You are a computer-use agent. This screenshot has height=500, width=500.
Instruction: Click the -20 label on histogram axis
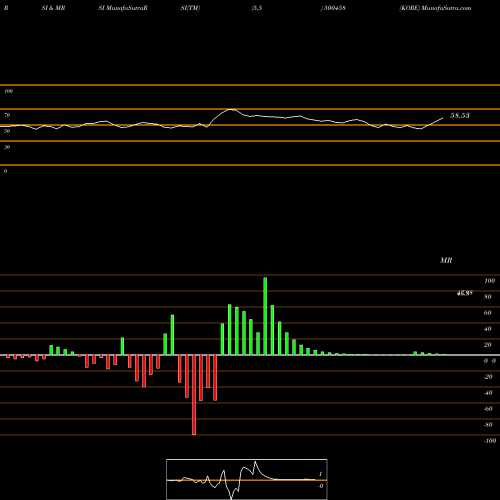click(488, 377)
